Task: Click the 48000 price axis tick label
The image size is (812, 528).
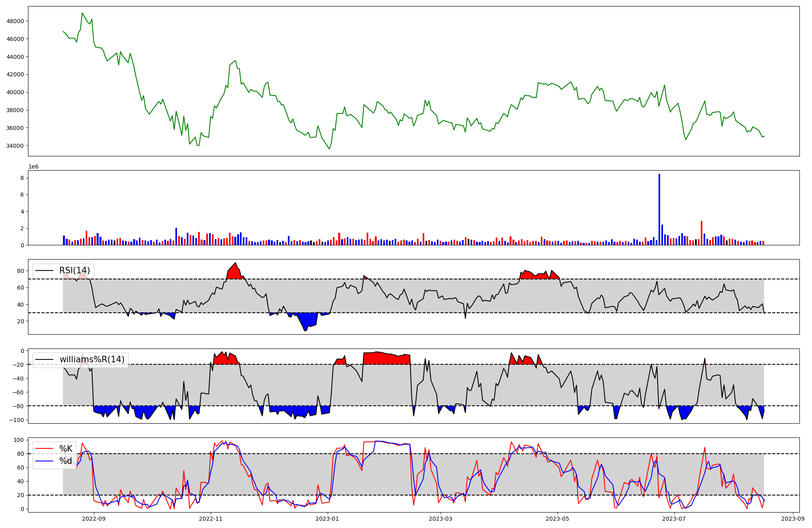Action: (x=15, y=21)
